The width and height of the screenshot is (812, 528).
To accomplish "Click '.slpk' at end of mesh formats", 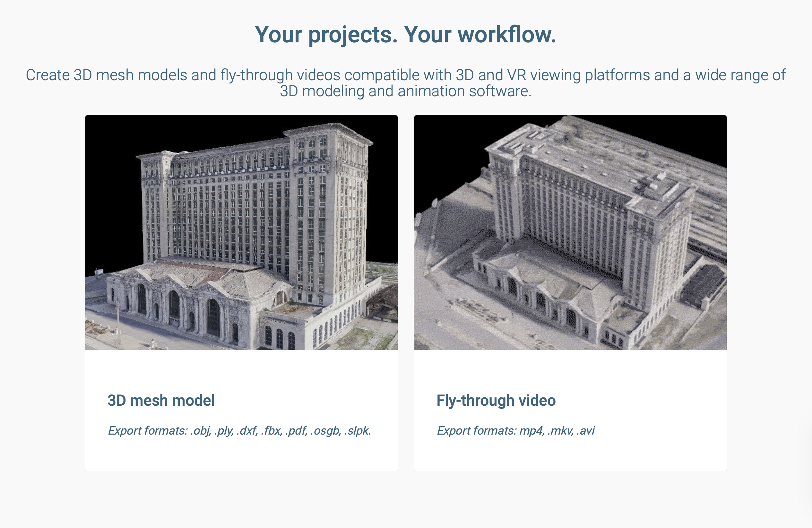I will (x=357, y=431).
